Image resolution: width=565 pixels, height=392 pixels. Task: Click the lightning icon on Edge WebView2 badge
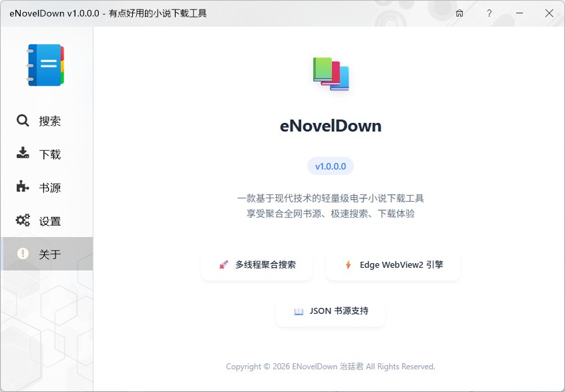(x=348, y=263)
